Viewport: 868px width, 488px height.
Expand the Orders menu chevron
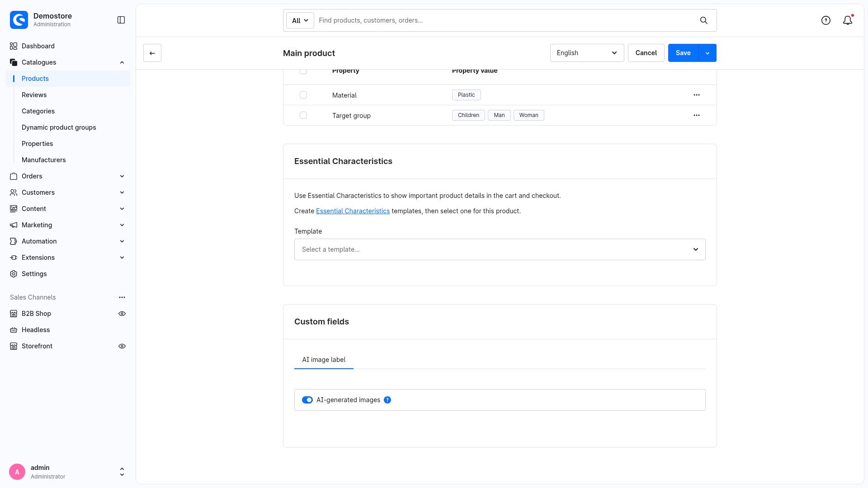pos(122,176)
